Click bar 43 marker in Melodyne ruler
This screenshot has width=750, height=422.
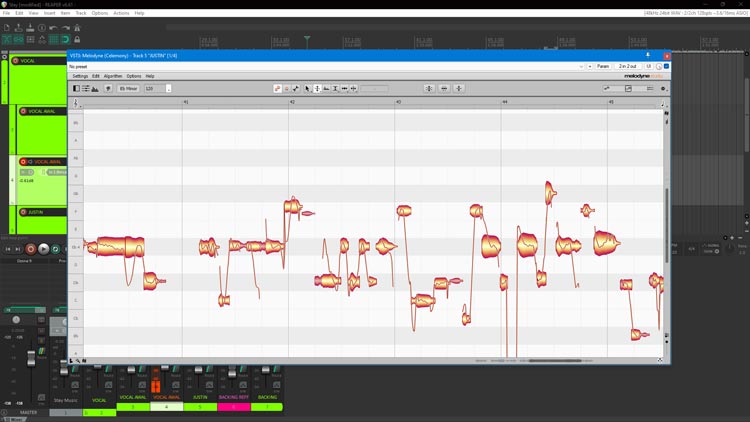[x=398, y=102]
